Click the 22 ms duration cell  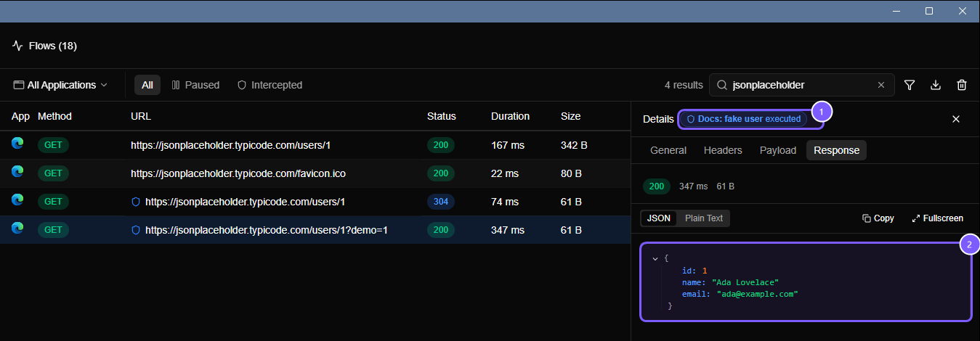coord(505,173)
